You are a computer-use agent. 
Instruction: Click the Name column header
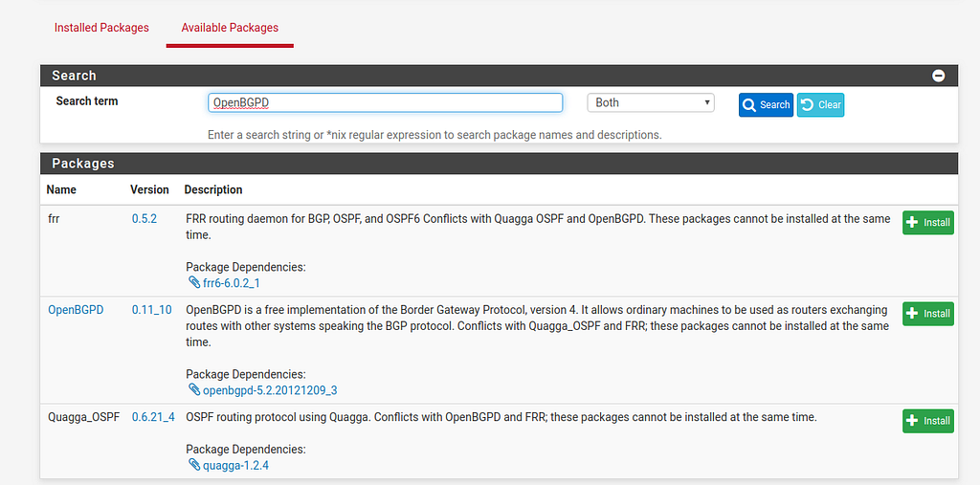click(x=61, y=189)
